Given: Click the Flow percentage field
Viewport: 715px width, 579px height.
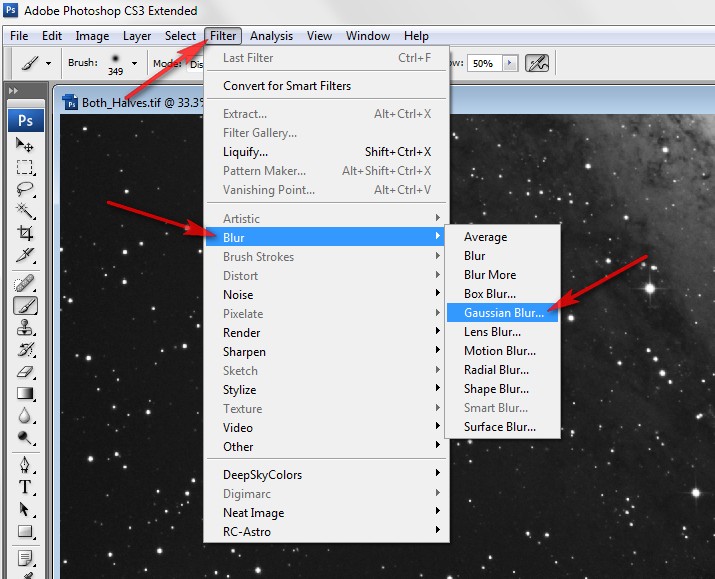Looking at the screenshot, I should click(484, 63).
